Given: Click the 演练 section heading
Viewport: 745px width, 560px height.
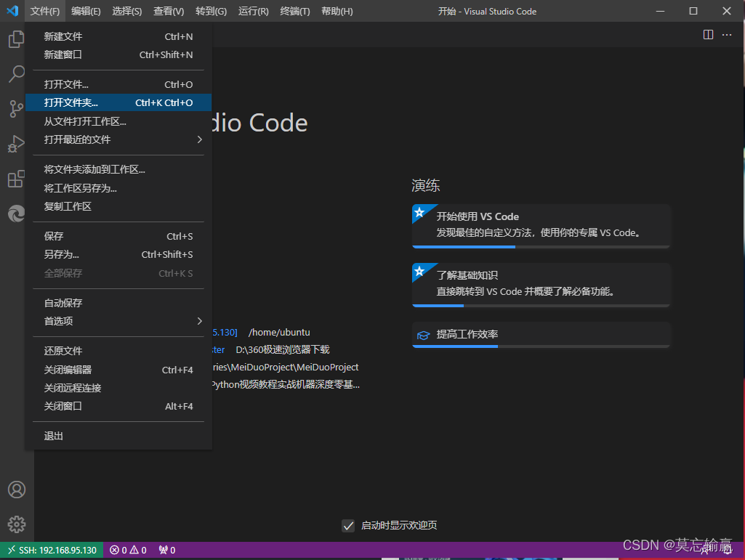Looking at the screenshot, I should [425, 185].
